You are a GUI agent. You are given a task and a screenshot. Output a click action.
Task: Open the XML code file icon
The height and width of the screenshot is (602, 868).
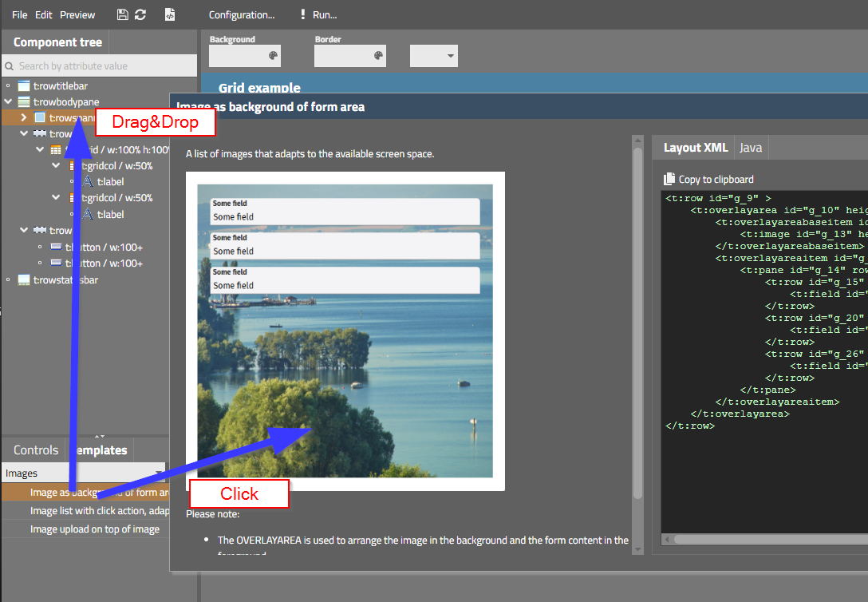[170, 14]
